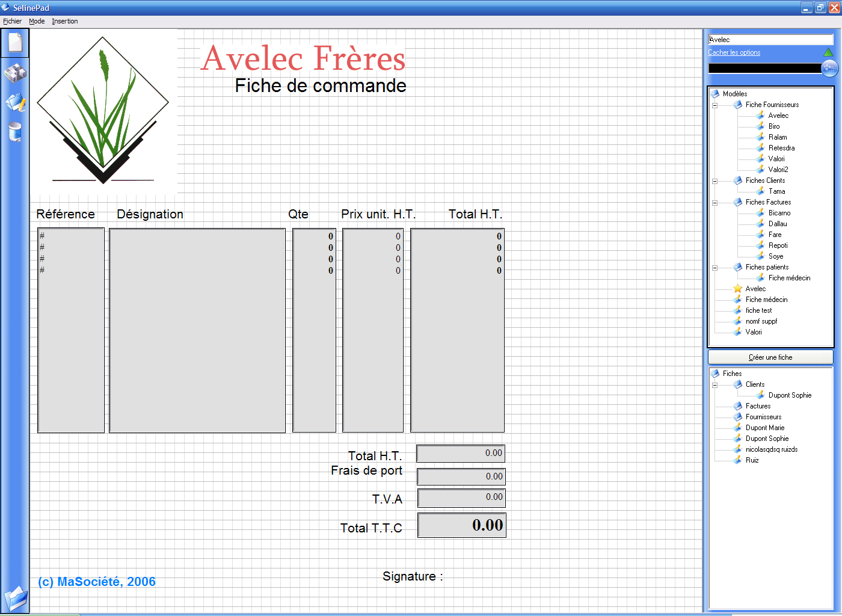The width and height of the screenshot is (842, 616).
Task: Click the blue trash bin sidebar icon
Action: [15, 132]
